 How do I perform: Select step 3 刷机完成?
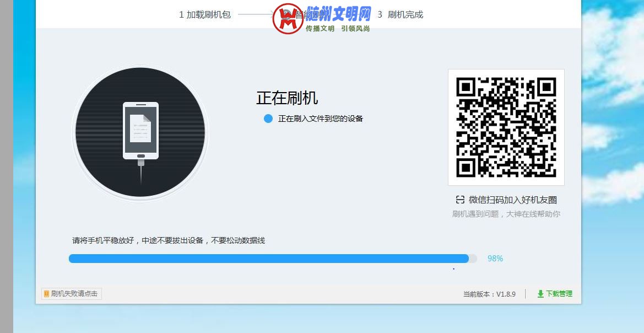[401, 15]
